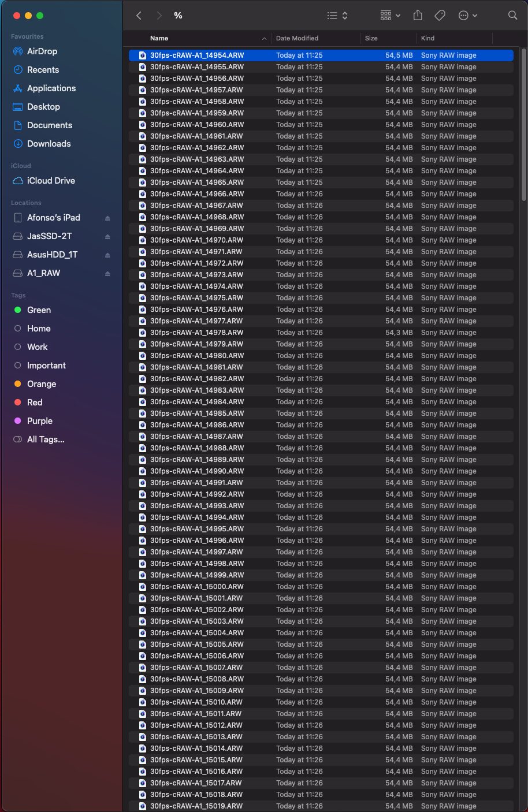The width and height of the screenshot is (528, 812).
Task: Open the Downloads sidebar folder
Action: [49, 144]
